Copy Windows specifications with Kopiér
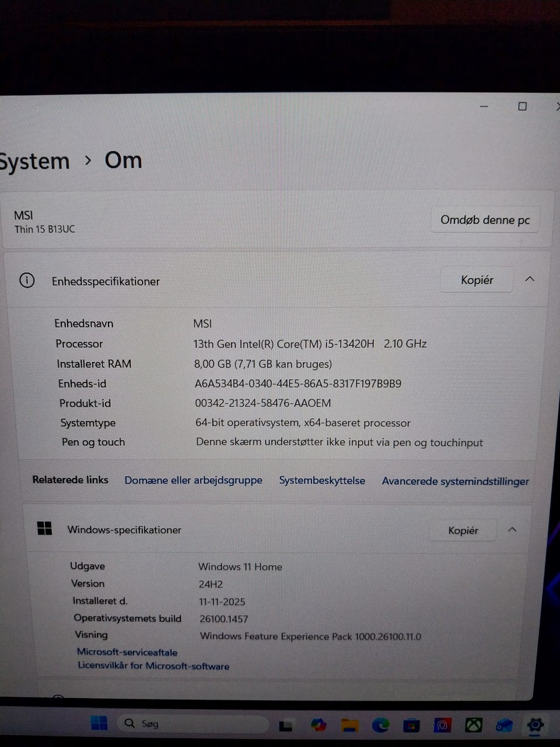This screenshot has height=747, width=560. coord(463,530)
